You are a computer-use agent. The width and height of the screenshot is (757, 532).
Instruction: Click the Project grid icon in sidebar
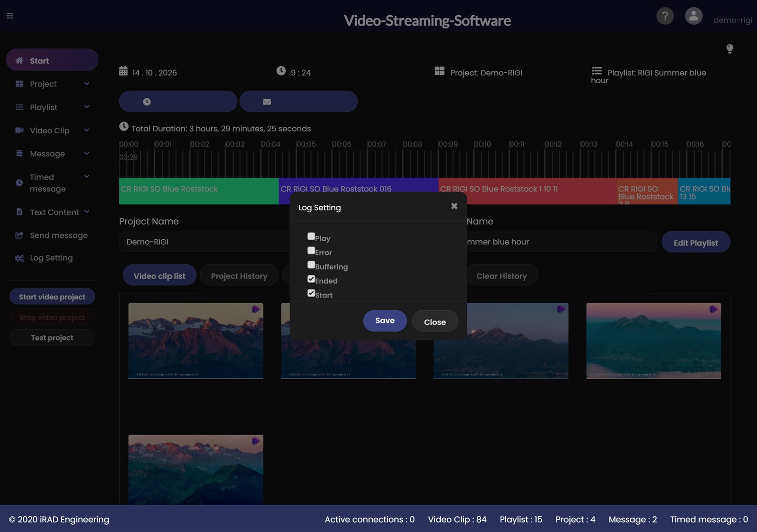19,84
